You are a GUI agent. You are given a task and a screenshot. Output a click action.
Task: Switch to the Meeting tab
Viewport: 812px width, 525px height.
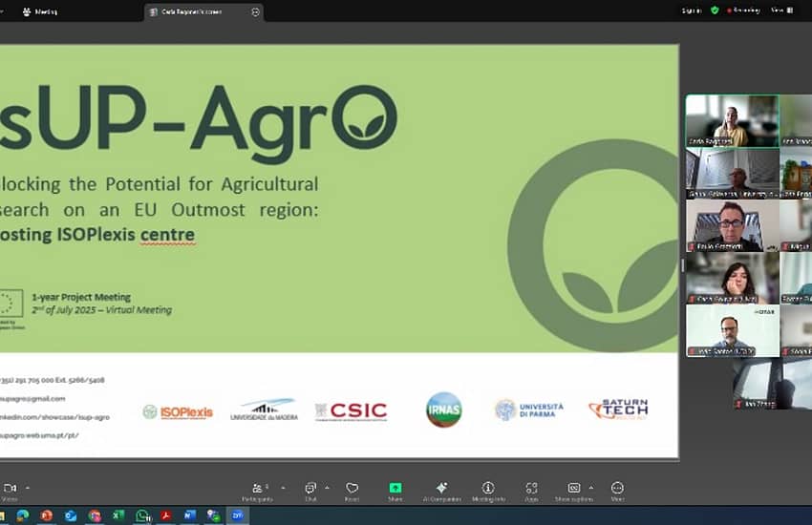(x=40, y=11)
